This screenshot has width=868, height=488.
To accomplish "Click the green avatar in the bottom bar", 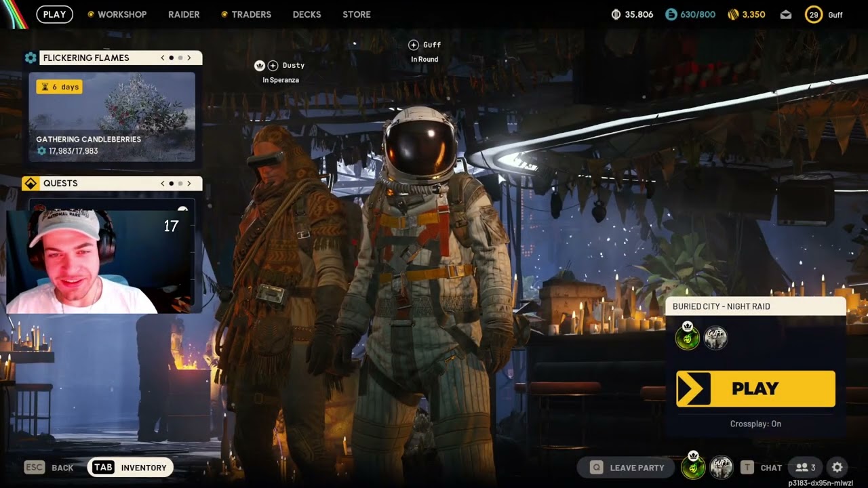I will click(x=693, y=467).
